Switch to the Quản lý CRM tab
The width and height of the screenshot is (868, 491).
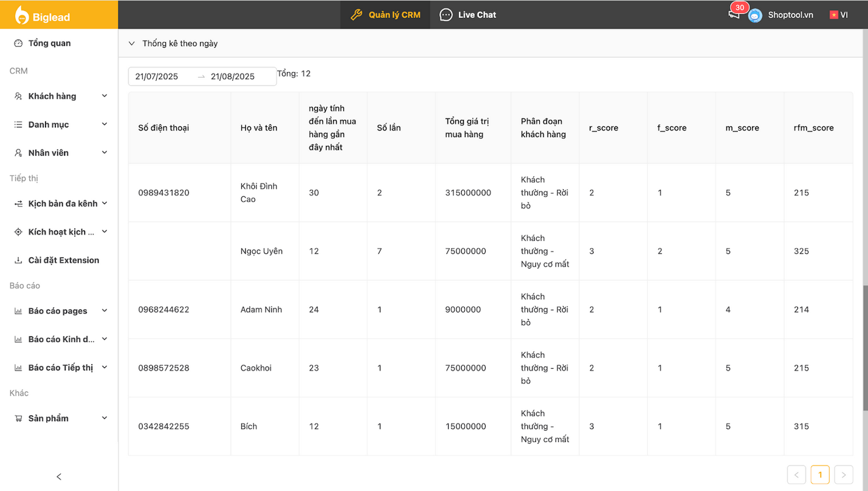pos(385,15)
